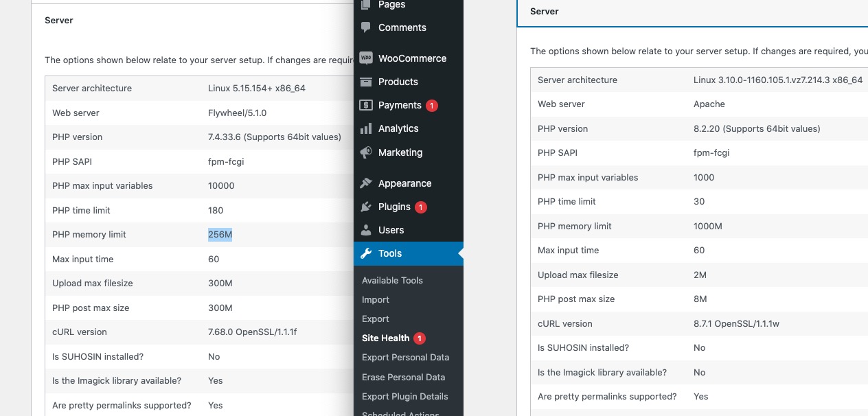The height and width of the screenshot is (416, 868).
Task: Click the Appearance paintbrush icon
Action: pyautogui.click(x=366, y=183)
